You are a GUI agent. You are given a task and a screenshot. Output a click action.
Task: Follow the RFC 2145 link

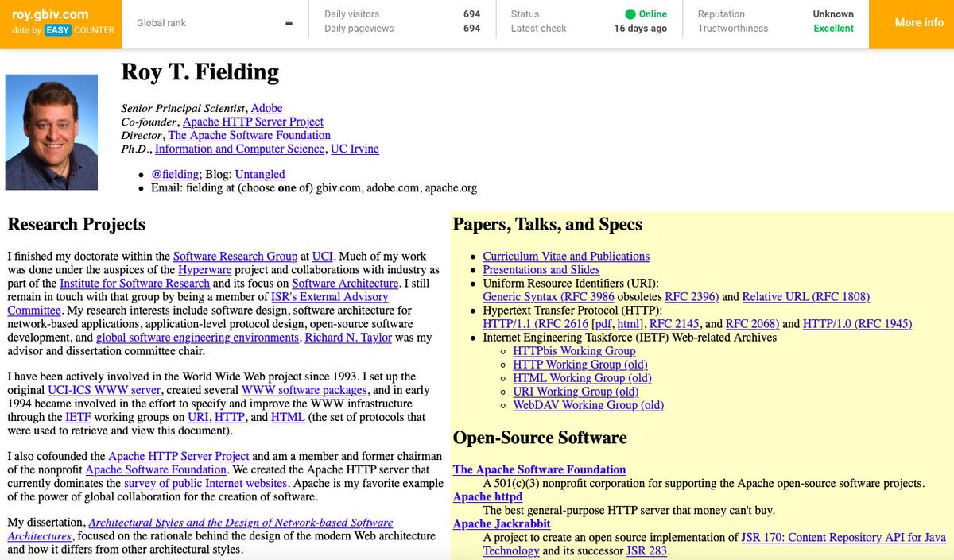[675, 324]
